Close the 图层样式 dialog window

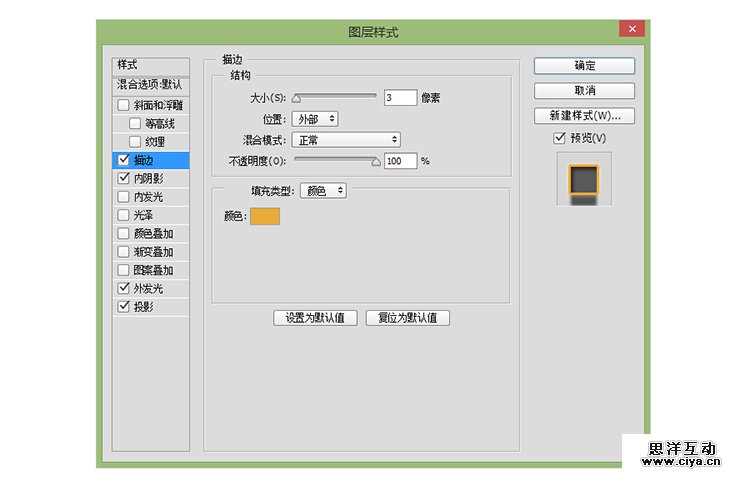pos(630,30)
